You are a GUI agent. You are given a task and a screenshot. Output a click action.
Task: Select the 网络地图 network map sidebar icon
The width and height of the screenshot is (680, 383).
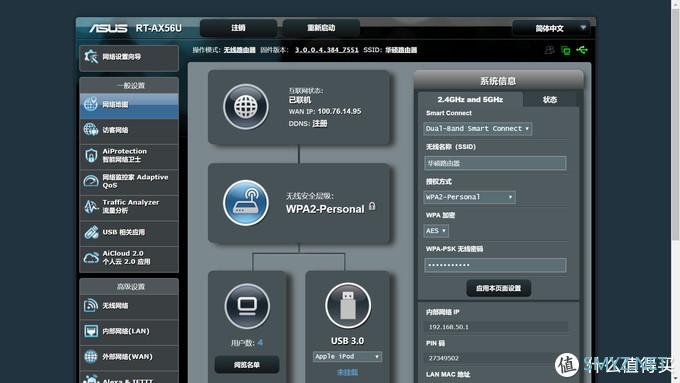[x=91, y=104]
